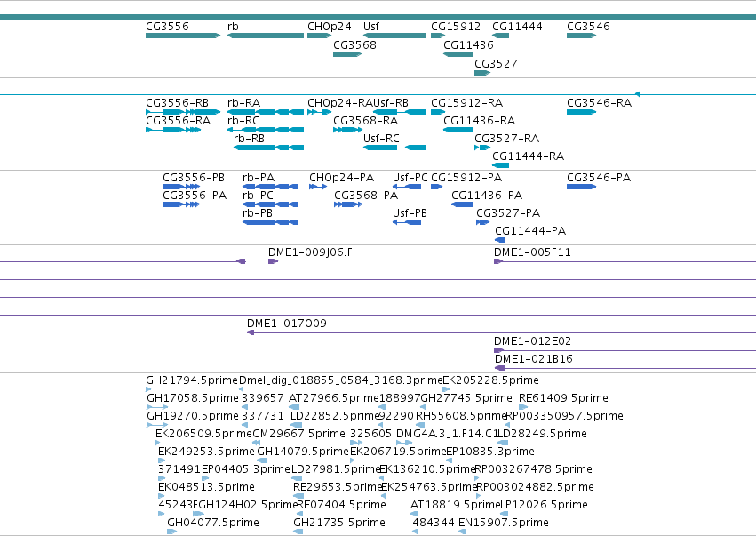Select the CHOp24 gene feature

coord(320,36)
